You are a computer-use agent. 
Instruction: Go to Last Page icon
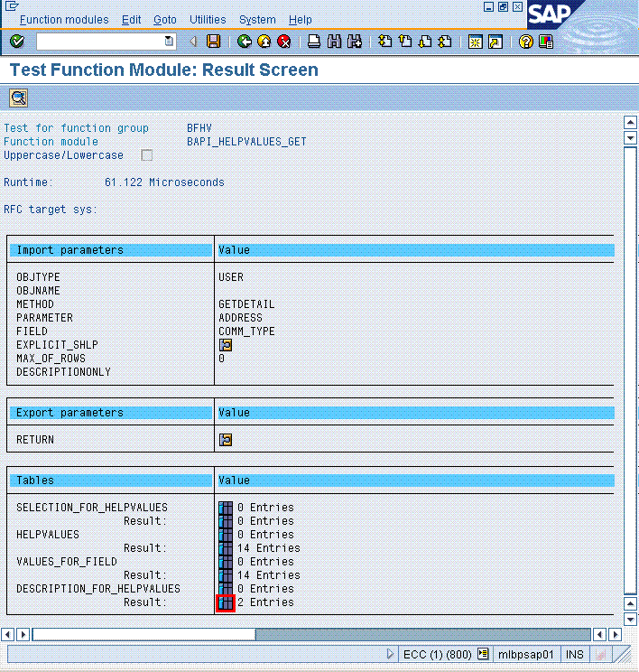click(445, 42)
